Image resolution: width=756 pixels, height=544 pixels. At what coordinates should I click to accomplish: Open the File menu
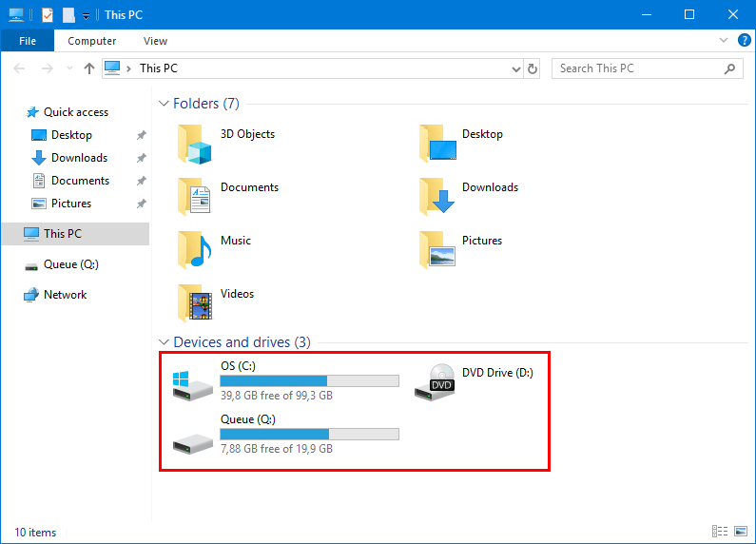coord(28,41)
